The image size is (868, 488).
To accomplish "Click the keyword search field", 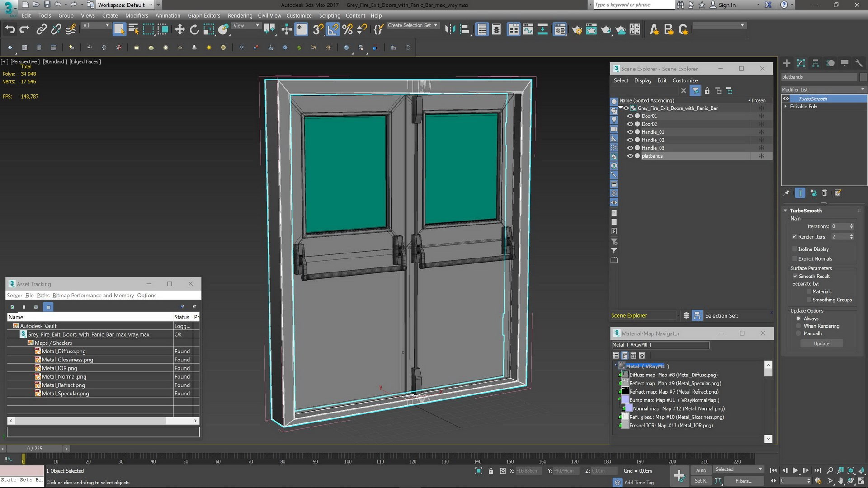I will [633, 5].
